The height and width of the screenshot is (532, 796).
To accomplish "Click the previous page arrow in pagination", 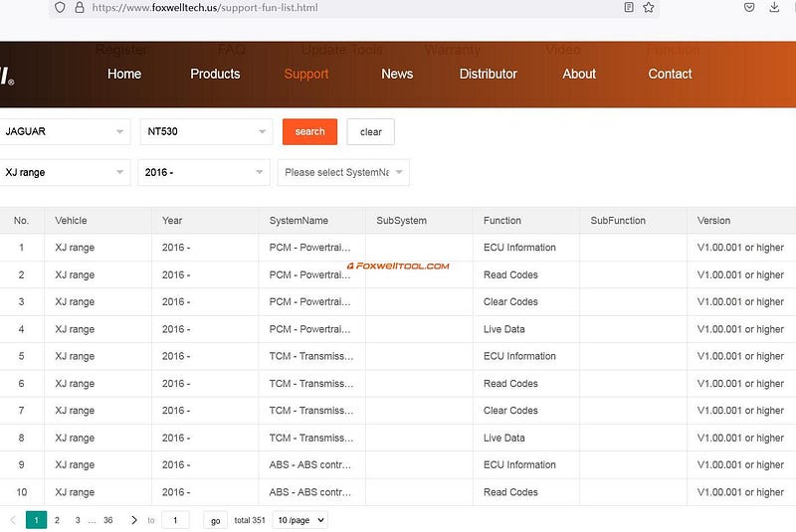I will click(x=13, y=520).
